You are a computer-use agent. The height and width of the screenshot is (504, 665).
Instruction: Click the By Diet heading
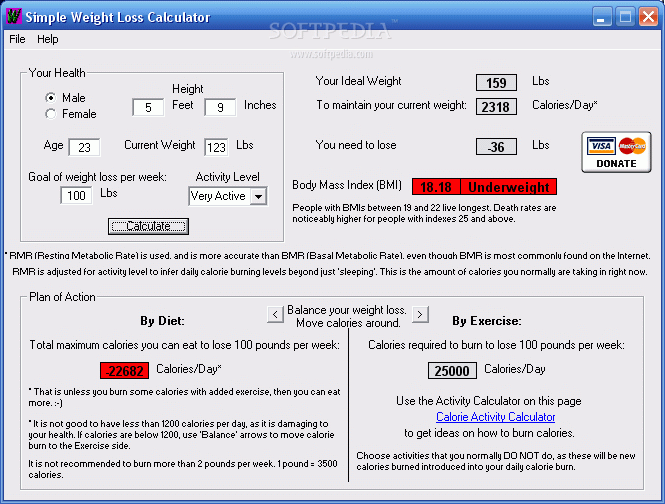pyautogui.click(x=162, y=321)
